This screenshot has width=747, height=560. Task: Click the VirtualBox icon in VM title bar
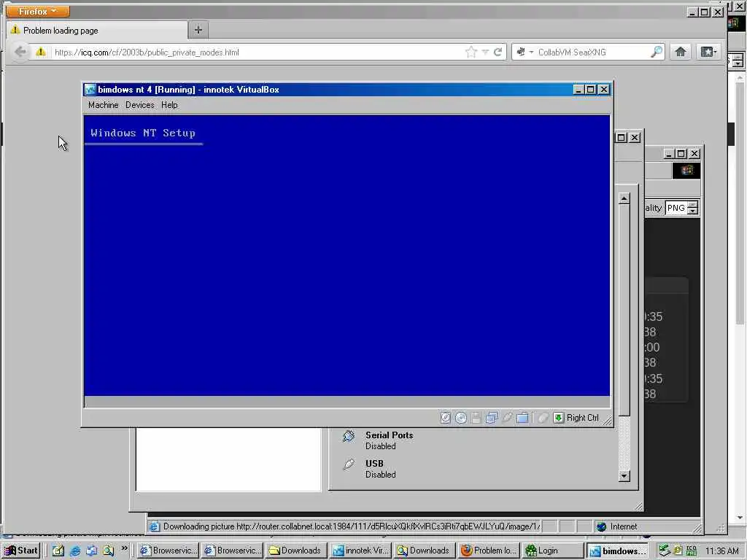coord(90,90)
